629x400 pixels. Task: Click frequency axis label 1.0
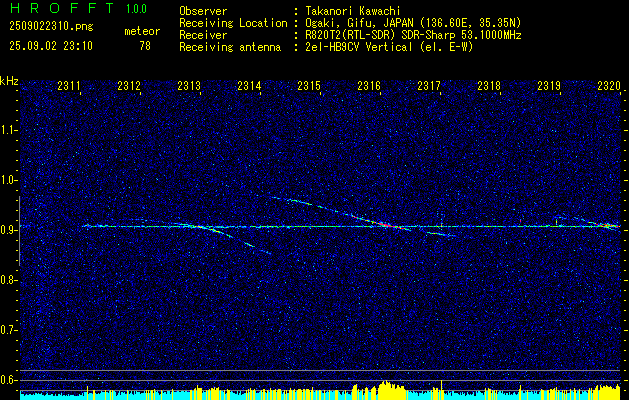point(8,180)
